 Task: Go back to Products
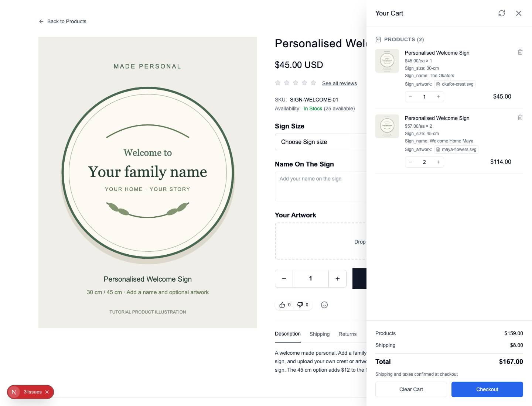click(x=62, y=21)
